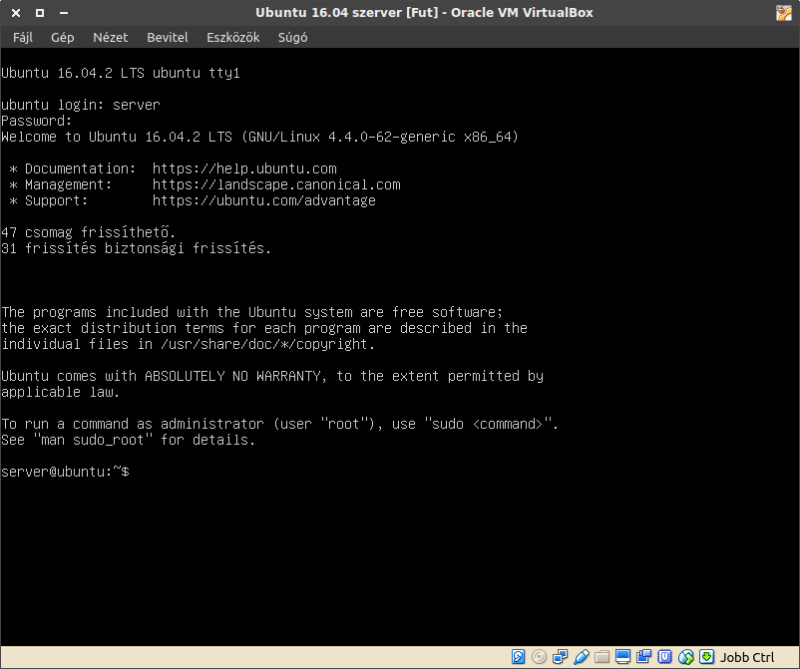The height and width of the screenshot is (669, 800).
Task: Click the https://ubuntu.com/advantage support URL
Action: pos(264,201)
